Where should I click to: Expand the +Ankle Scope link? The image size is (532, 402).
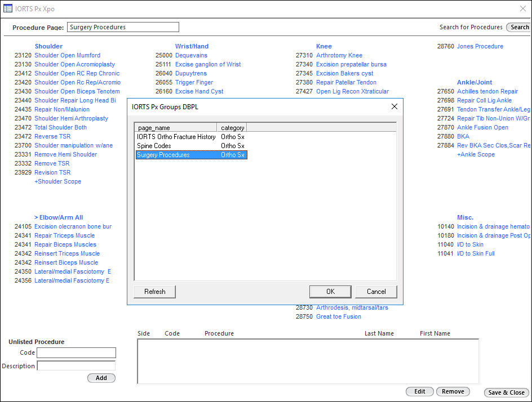point(476,155)
